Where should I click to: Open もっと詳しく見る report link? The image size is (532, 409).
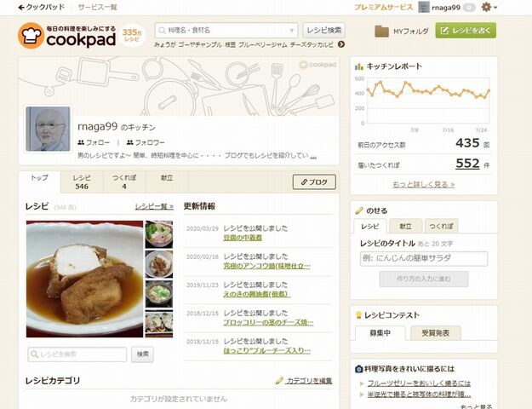[x=423, y=184]
